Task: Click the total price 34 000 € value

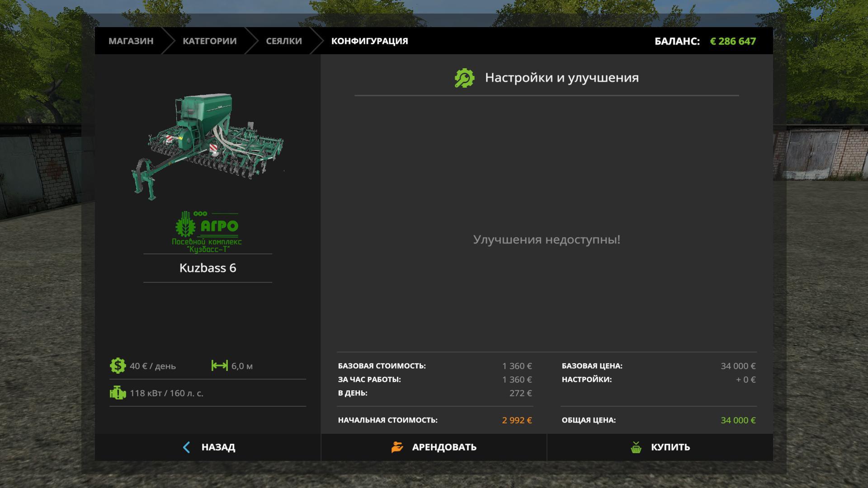Action: pos(737,420)
